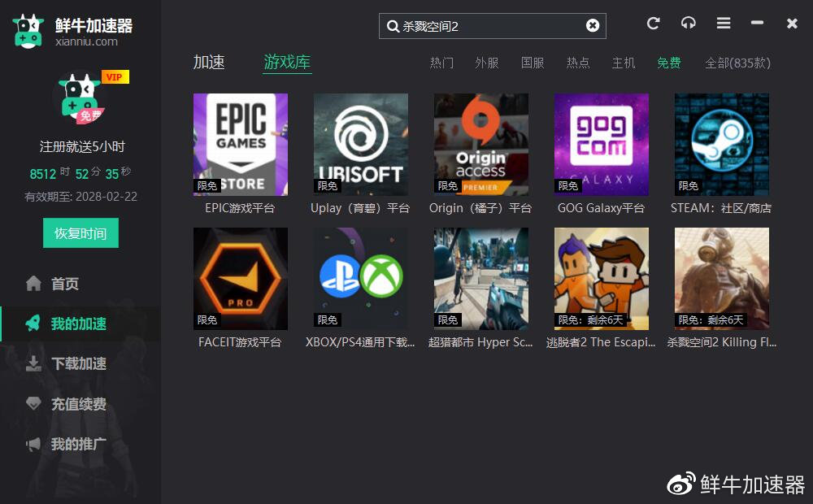Image resolution: width=813 pixels, height=504 pixels.
Task: Open the hamburger menu
Action: click(x=723, y=24)
